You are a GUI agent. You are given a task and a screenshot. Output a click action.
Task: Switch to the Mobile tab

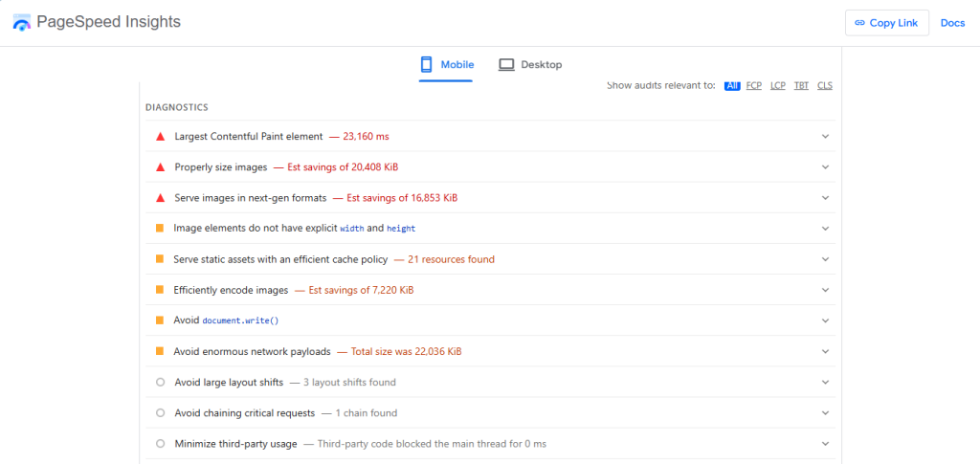446,64
